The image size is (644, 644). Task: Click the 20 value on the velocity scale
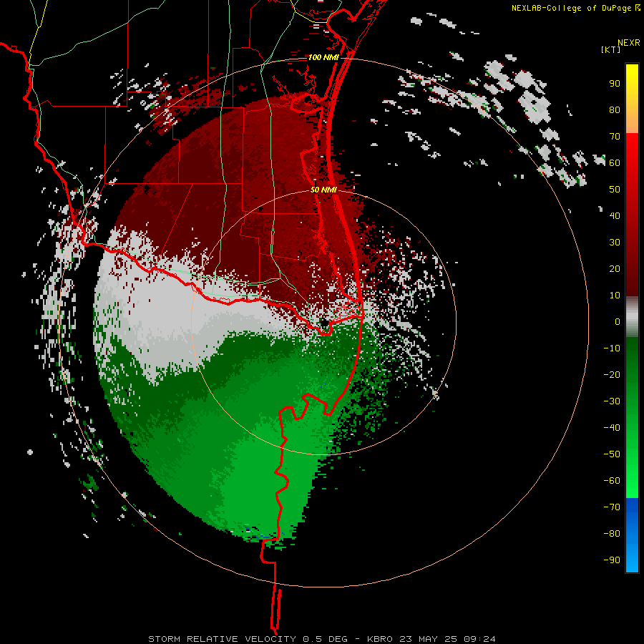point(615,269)
